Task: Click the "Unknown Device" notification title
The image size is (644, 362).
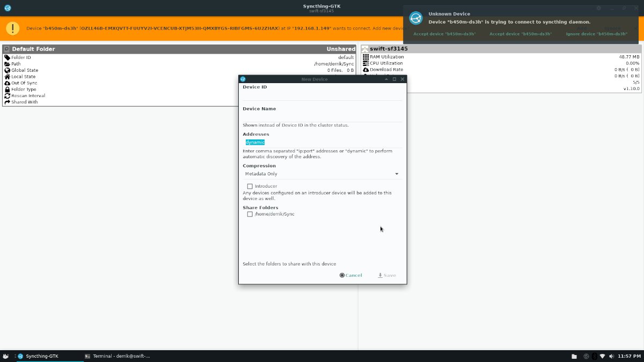Action: coord(449,14)
